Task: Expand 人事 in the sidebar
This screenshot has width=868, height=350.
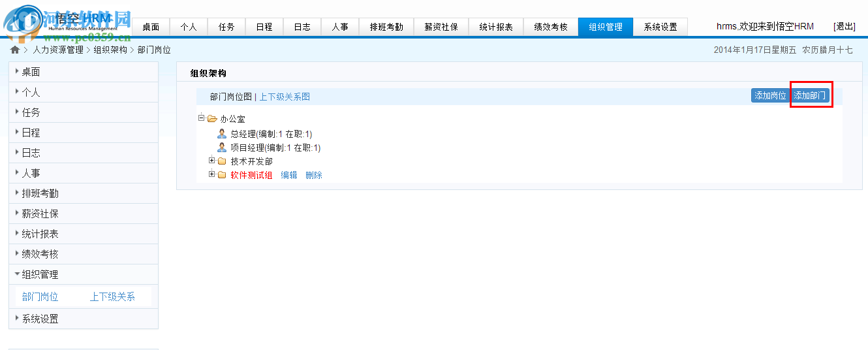Action: 84,173
